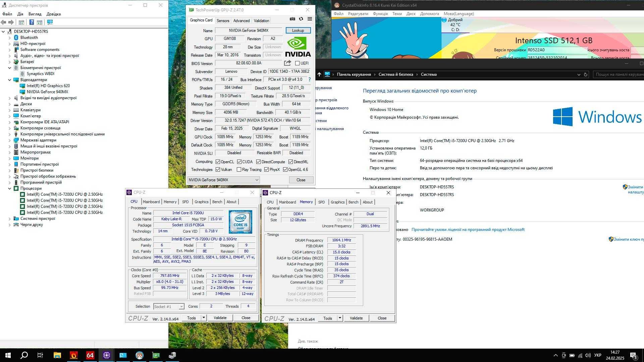
Task: Toggle the DirectML checkbox
Action: click(x=290, y=162)
